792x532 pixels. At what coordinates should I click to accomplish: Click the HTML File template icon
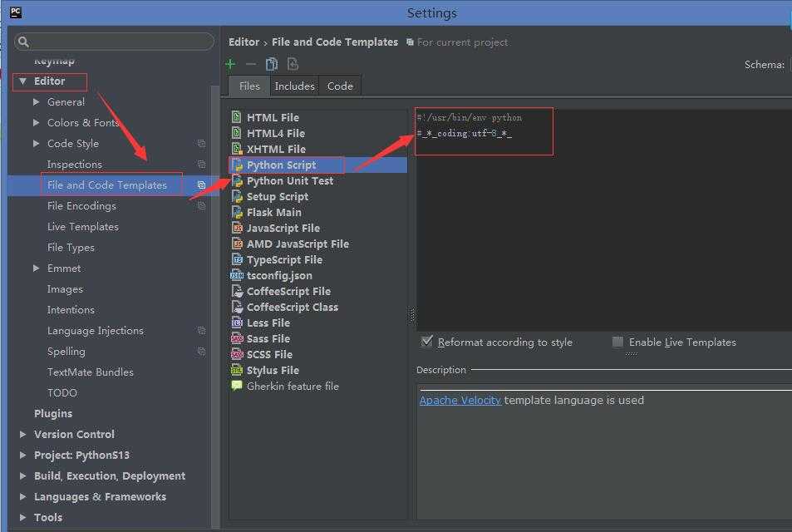pos(236,117)
